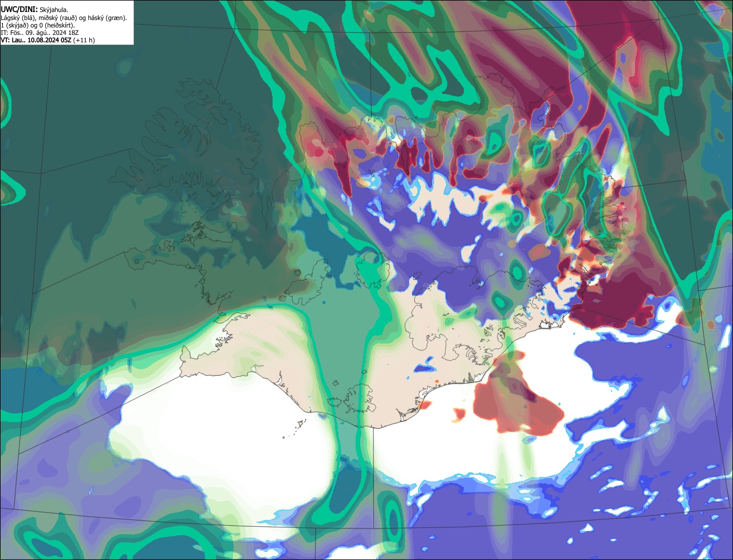Click the 'VT: Lau.. 10.08.2024 05Z' valid-time line
Image resolution: width=733 pixels, height=560 pixels.
click(48, 40)
